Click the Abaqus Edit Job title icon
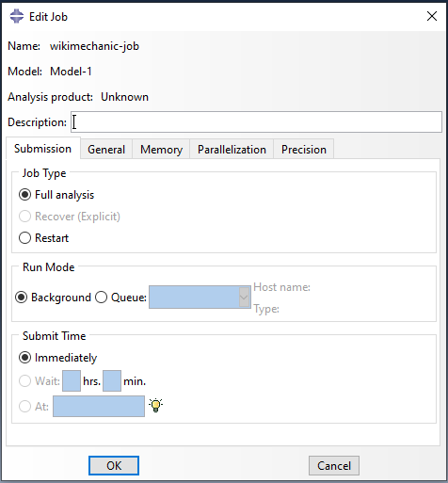The image size is (448, 483). pos(17,16)
